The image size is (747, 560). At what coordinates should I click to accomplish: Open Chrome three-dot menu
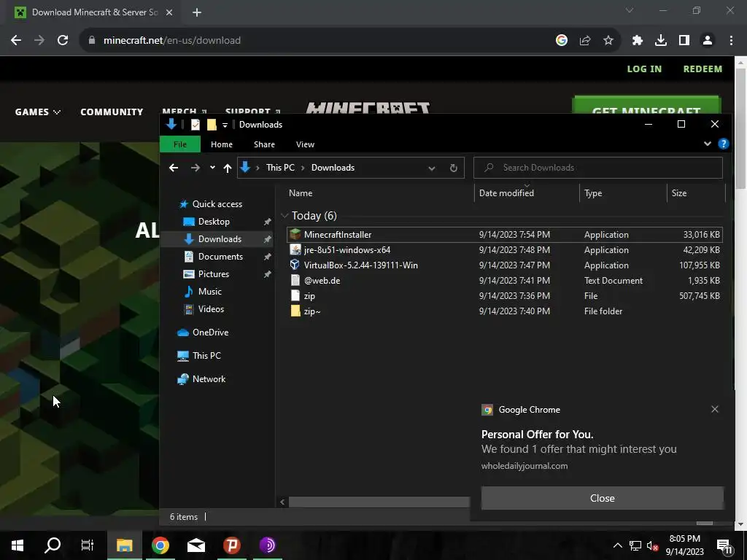coord(731,41)
